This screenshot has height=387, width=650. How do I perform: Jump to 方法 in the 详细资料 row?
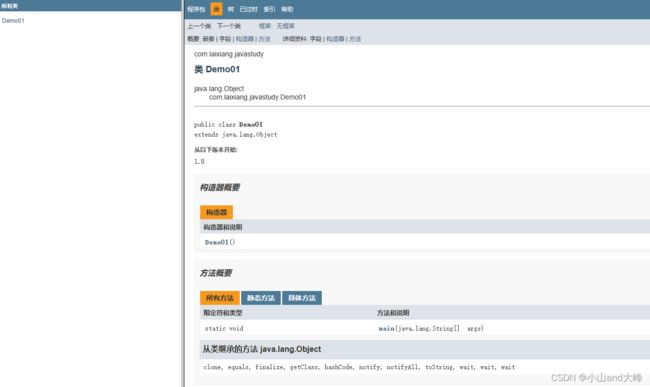(x=355, y=39)
